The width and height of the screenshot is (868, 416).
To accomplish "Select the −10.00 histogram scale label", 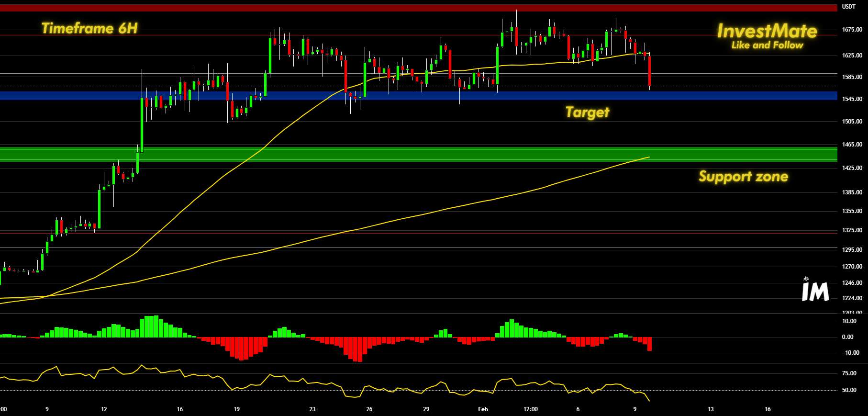I will tap(851, 353).
